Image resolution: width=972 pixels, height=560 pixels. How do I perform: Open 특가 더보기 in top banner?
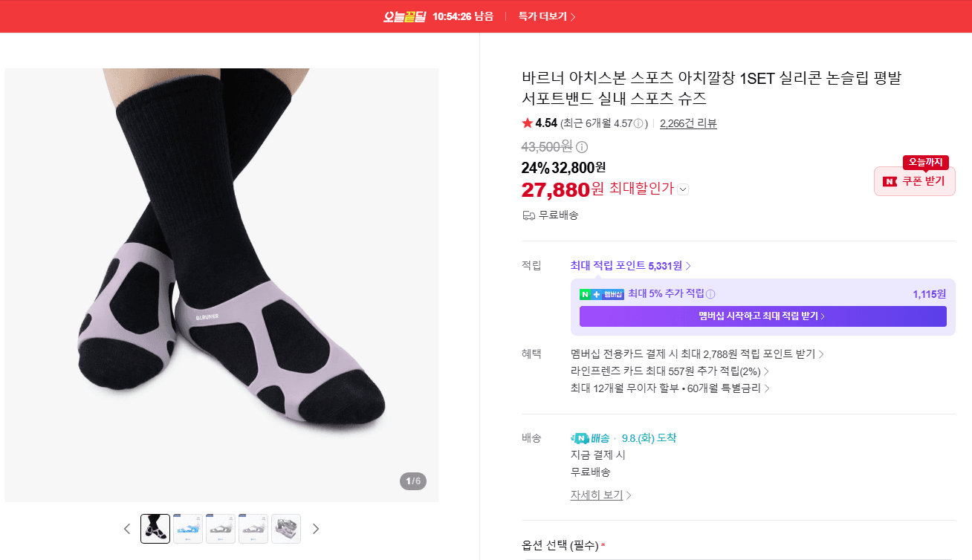pyautogui.click(x=547, y=16)
